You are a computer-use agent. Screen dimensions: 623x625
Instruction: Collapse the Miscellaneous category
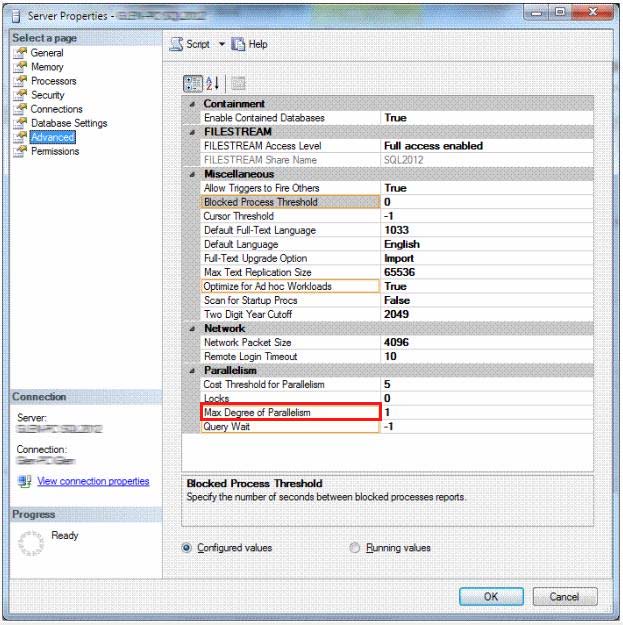pyautogui.click(x=192, y=174)
